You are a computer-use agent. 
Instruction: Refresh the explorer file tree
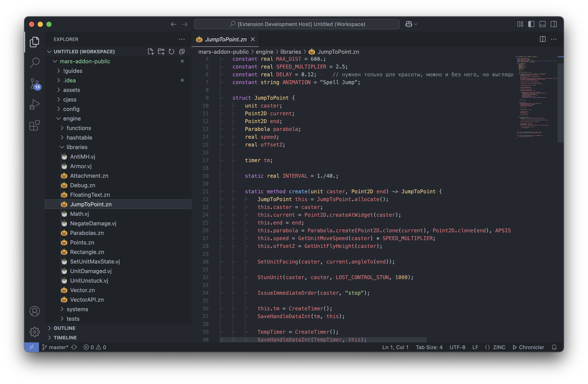coord(171,52)
